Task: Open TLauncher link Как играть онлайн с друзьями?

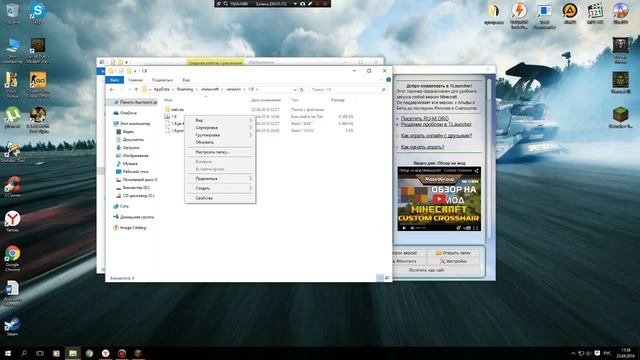Action: [436, 135]
